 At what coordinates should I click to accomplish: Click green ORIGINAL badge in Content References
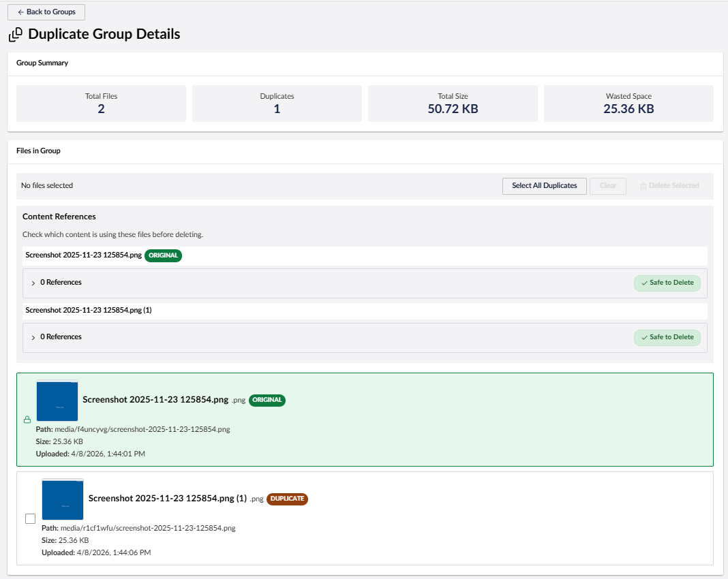click(163, 255)
